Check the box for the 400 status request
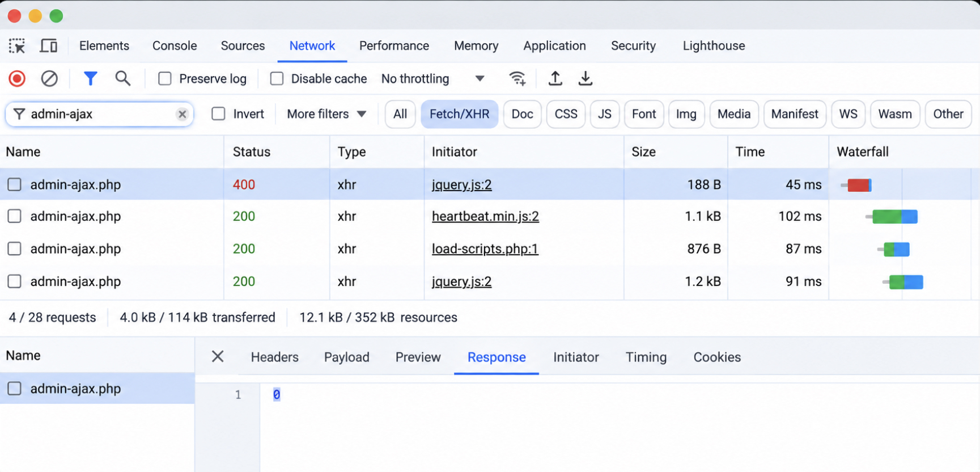Viewport: 980px width, 472px height. tap(14, 184)
